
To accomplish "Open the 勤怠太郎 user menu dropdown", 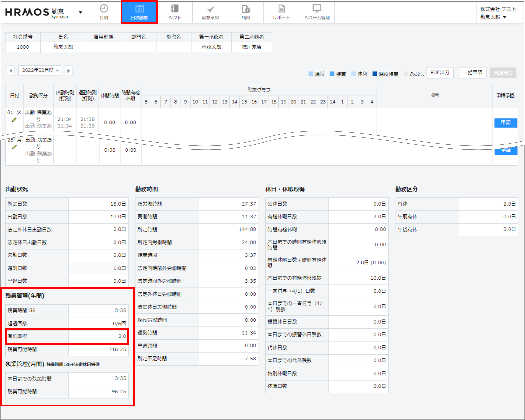I will [493, 17].
